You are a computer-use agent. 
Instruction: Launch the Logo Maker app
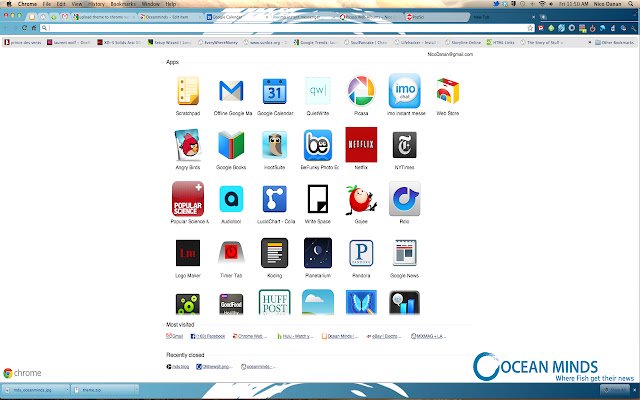click(x=188, y=253)
